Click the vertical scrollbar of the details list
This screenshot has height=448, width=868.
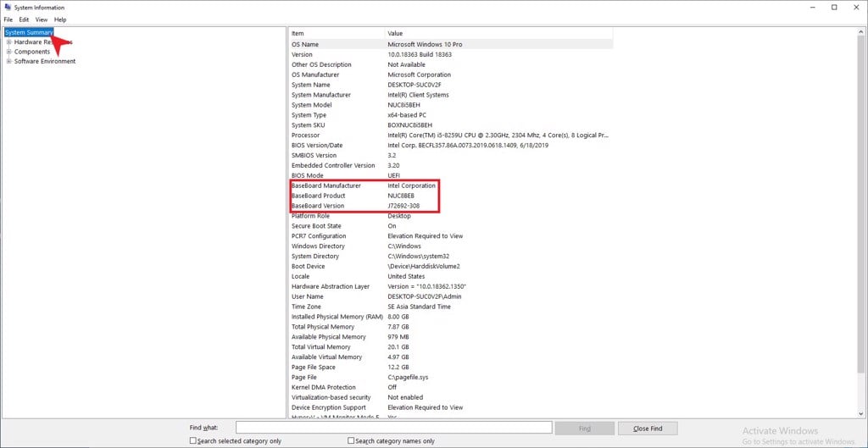(x=860, y=221)
